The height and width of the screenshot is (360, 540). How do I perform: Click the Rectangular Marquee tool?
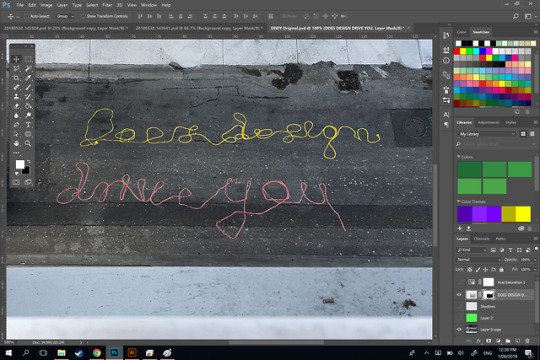pos(28,59)
